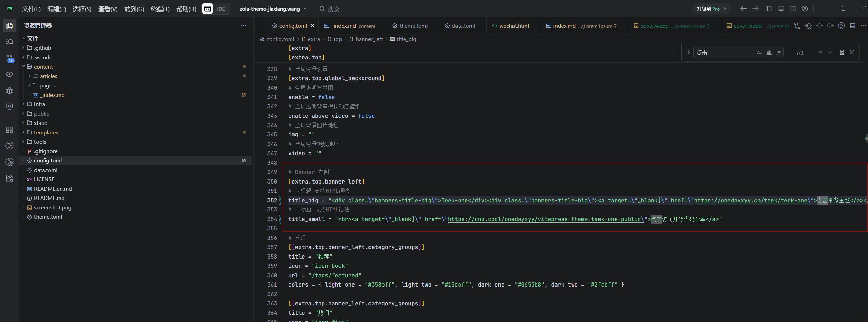Image resolution: width=868 pixels, height=322 pixels.
Task: Switch to the theme.toml tab
Action: click(413, 26)
